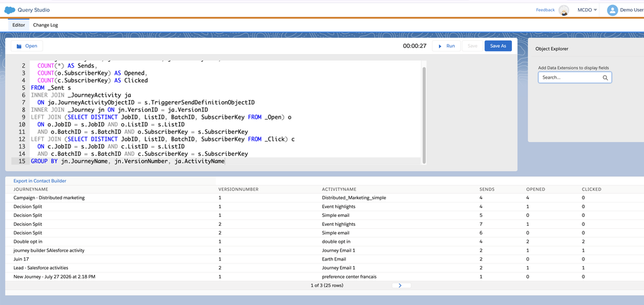Viewport: 644px width, 305px height.
Task: Click the '1 of 3 (25 rows)' pager text
Action: [x=327, y=286]
